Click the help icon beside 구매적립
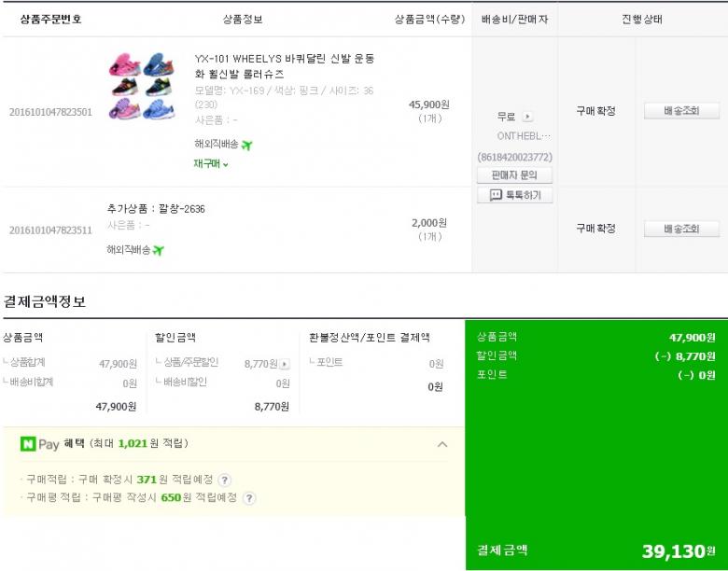Viewport: 728px width, 571px height. [x=225, y=480]
